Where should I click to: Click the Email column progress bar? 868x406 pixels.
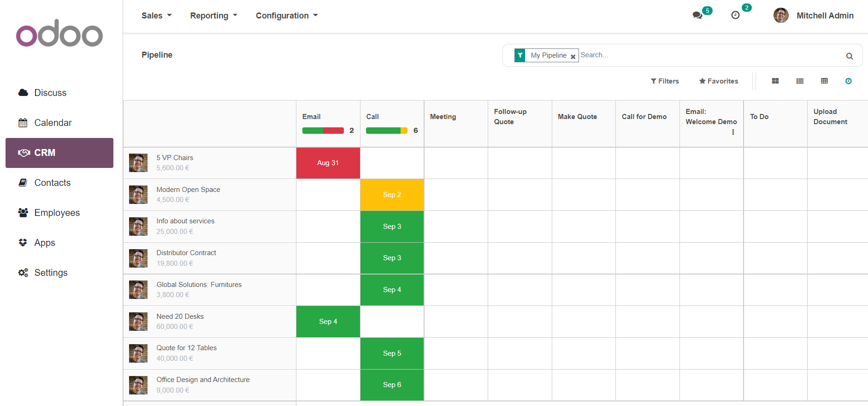[x=323, y=131]
